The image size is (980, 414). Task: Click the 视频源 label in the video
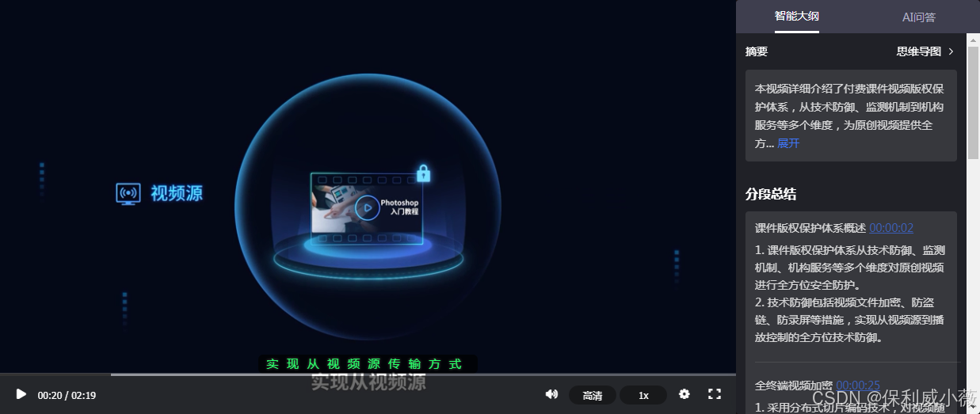(x=177, y=193)
